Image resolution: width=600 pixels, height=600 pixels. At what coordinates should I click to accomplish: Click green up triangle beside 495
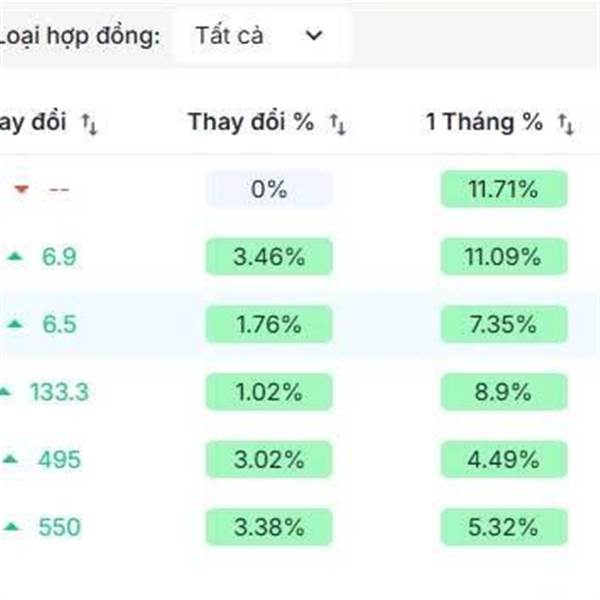10,459
